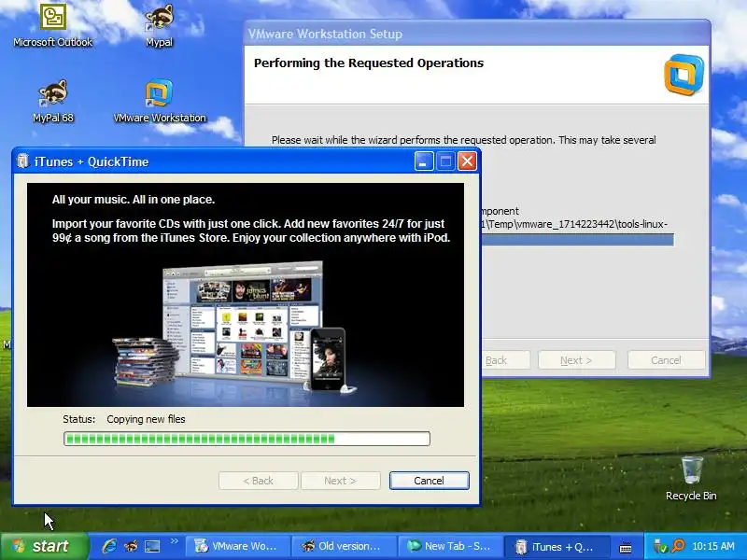Open the Start menu
Viewport: 747px width, 560px height.
(44, 546)
